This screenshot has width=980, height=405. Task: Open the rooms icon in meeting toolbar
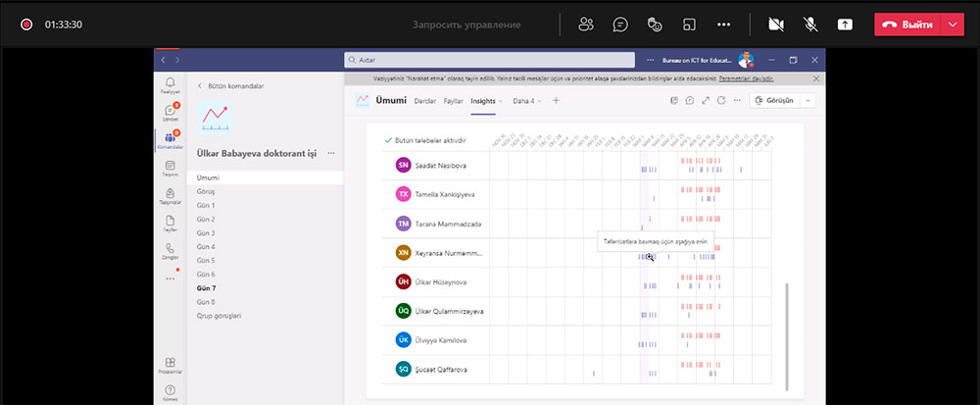pyautogui.click(x=689, y=25)
